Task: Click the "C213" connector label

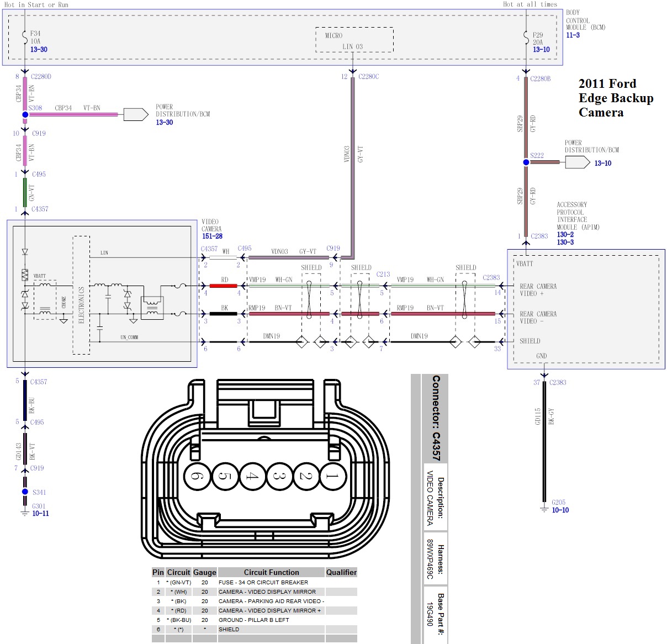Action: click(383, 275)
